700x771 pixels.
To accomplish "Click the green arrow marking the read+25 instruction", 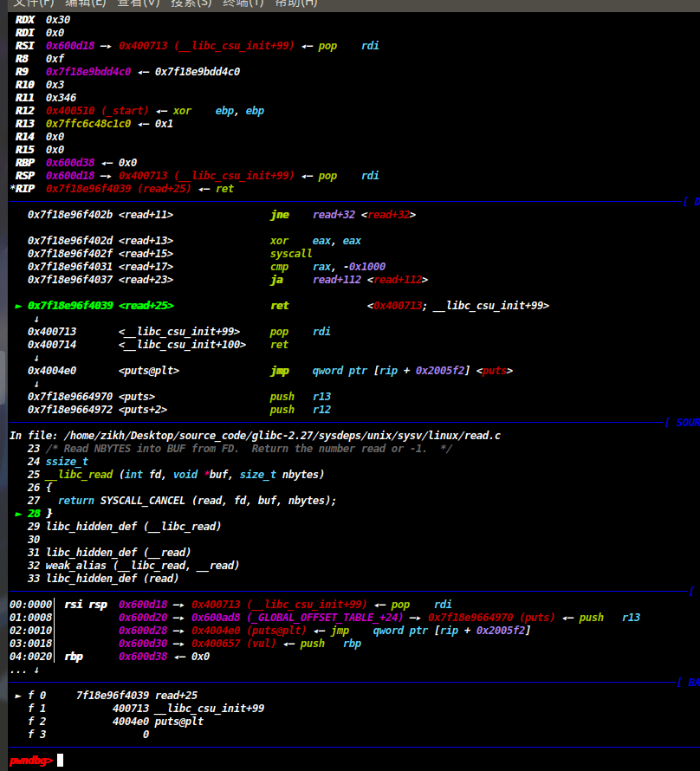I will (x=18, y=306).
